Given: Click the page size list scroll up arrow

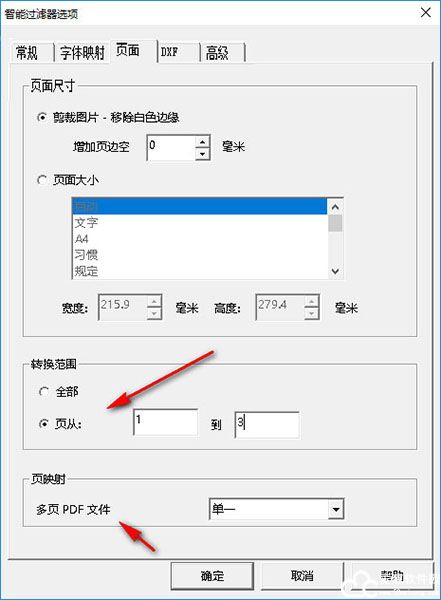Looking at the screenshot, I should click(335, 207).
